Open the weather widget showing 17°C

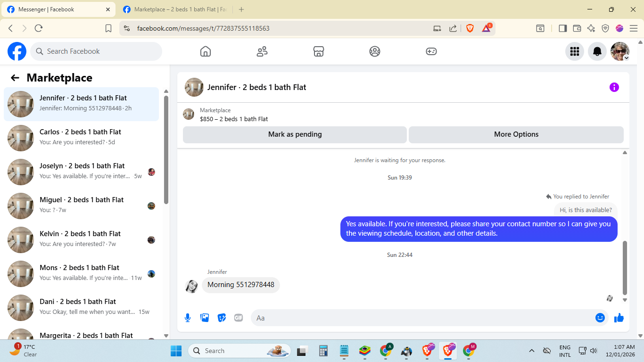24,351
